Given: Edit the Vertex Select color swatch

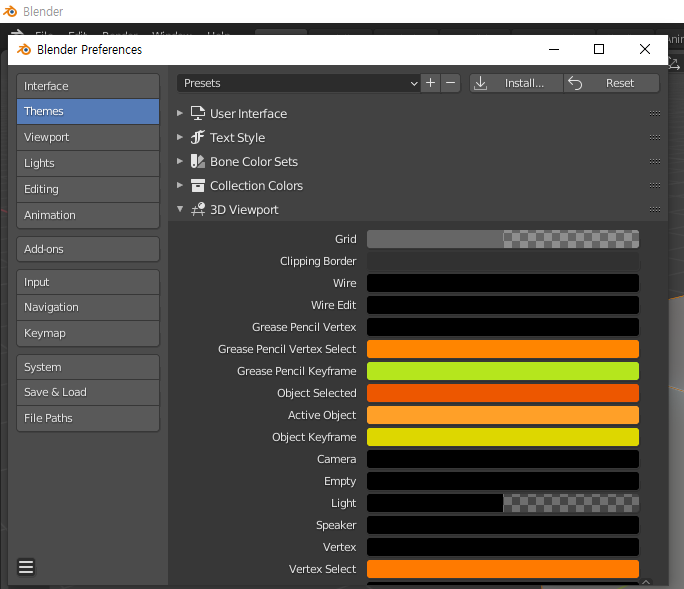Looking at the screenshot, I should point(503,569).
